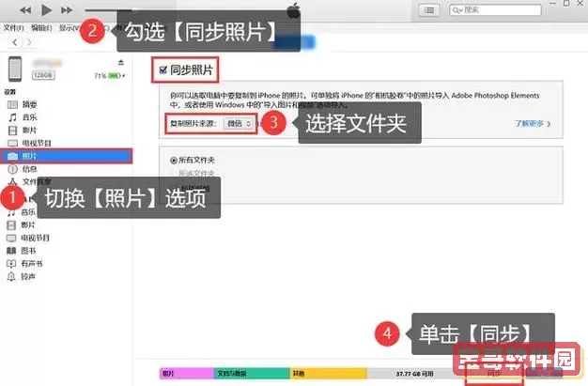Click the rewind playback button
Screen dimensions: 588x386
click(25, 10)
